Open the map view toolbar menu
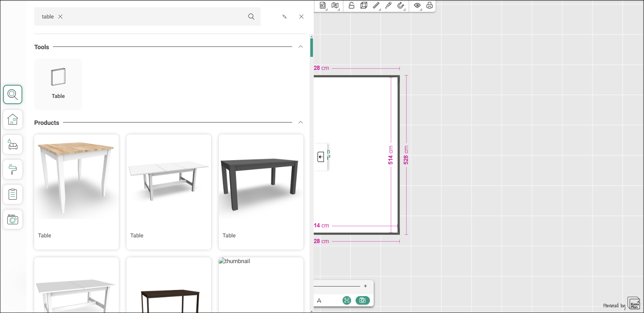This screenshot has width=644, height=313. 335,5
